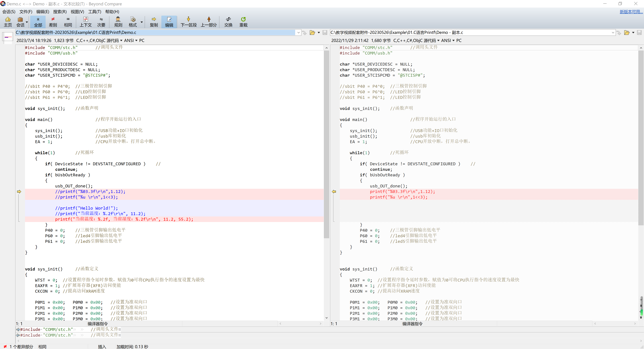Image resolution: width=644 pixels, height=349 pixels.
Task: Click the next-difference navigator at right edge
Action: pos(641,317)
